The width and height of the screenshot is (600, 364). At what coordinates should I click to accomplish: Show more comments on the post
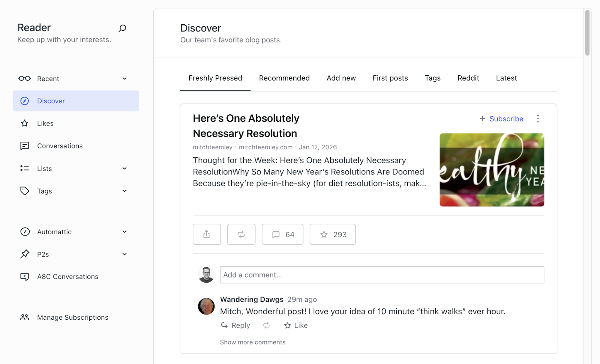252,342
